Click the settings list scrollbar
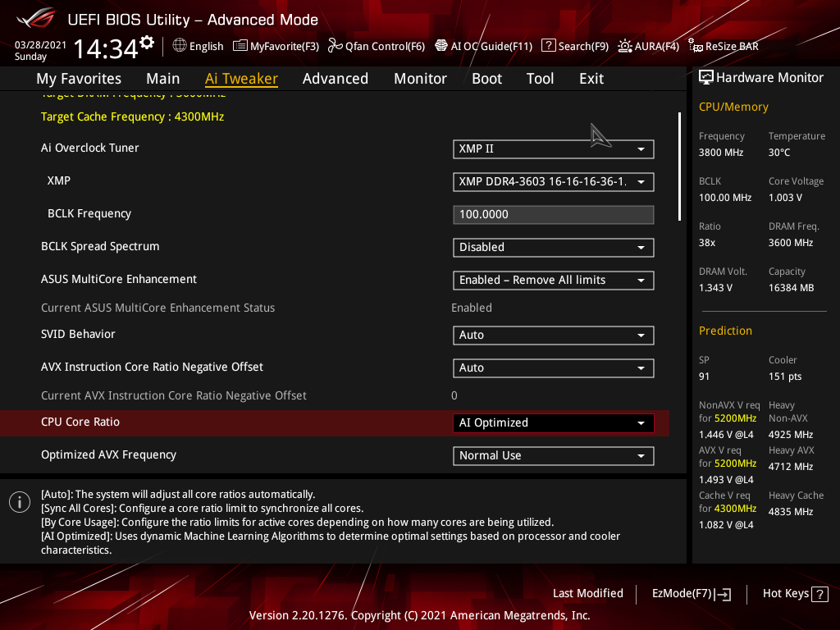The width and height of the screenshot is (840, 630). (x=679, y=167)
